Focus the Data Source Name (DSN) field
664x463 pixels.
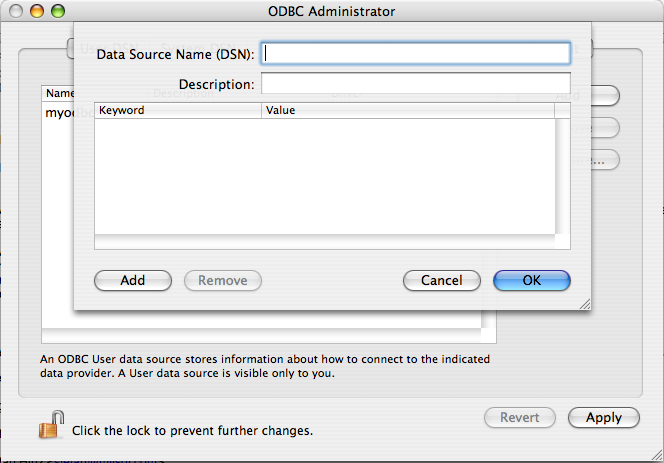pyautogui.click(x=416, y=53)
